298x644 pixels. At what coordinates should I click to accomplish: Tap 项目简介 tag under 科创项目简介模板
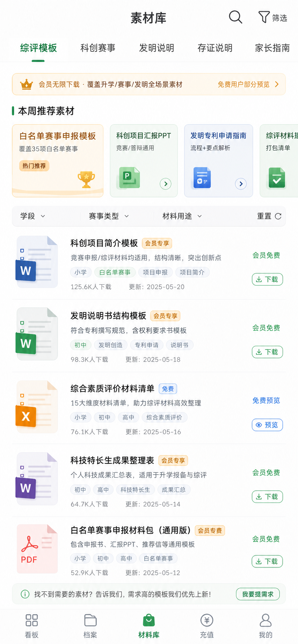pos(192,272)
